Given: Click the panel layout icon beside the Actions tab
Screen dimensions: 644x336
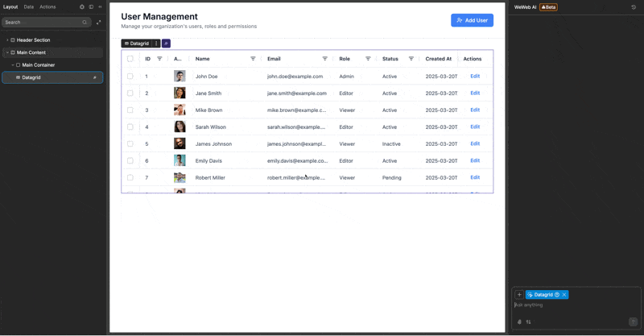Looking at the screenshot, I should [x=91, y=7].
